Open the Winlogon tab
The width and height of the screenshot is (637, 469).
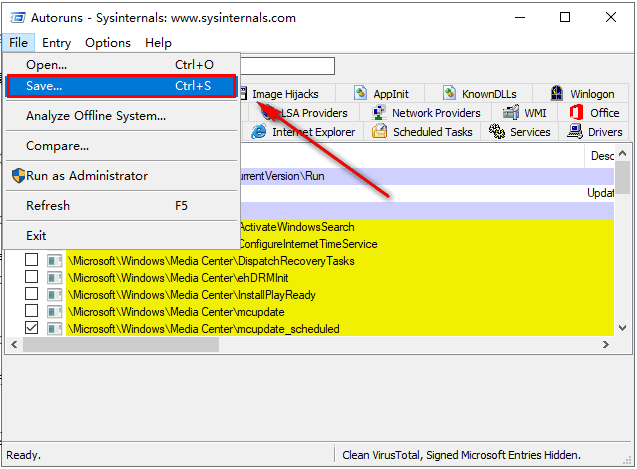(x=581, y=94)
